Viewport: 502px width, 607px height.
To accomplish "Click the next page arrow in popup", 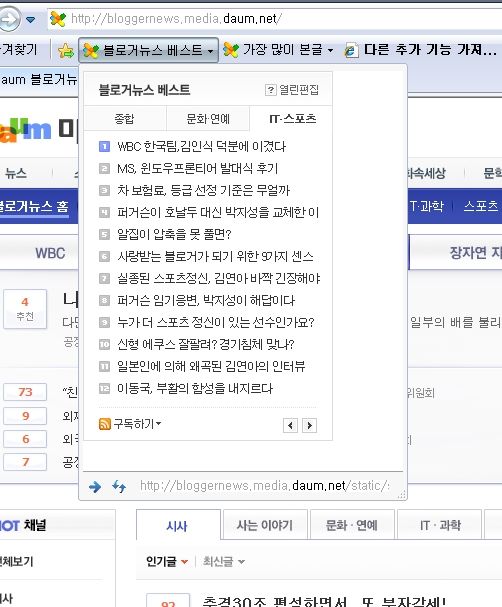I will coord(309,425).
